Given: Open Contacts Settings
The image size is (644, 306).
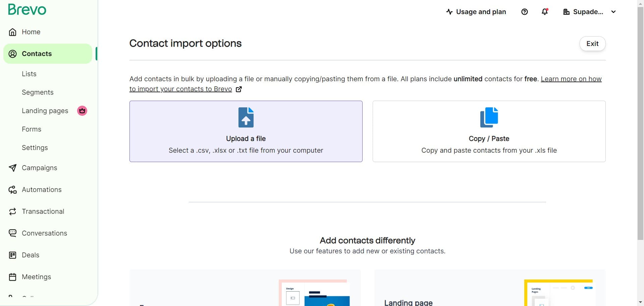Looking at the screenshot, I should coord(35,147).
